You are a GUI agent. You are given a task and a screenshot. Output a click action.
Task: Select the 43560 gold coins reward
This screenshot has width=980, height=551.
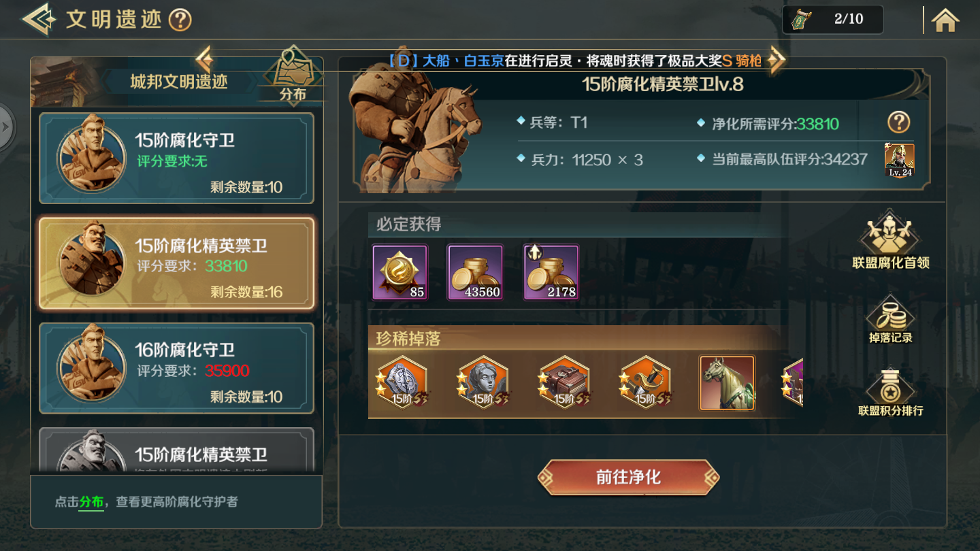coord(475,272)
